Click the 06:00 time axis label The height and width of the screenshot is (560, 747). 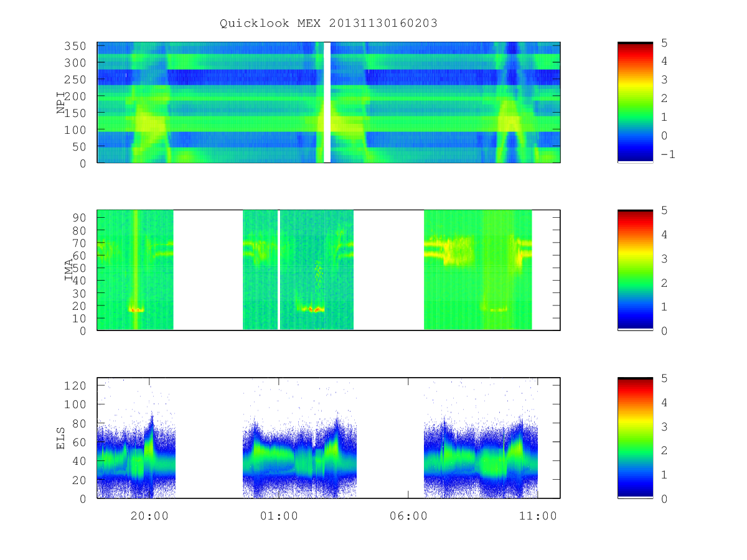pyautogui.click(x=408, y=516)
